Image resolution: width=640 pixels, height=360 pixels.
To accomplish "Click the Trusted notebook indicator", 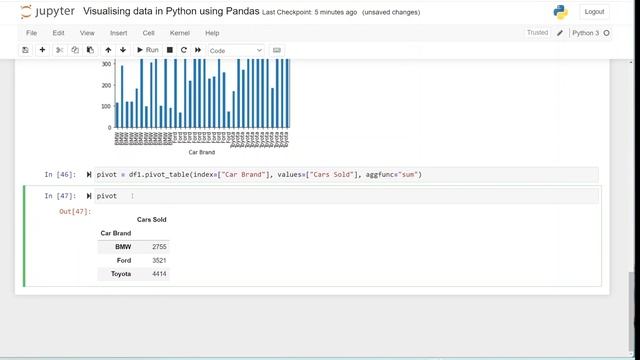I will [x=537, y=33].
